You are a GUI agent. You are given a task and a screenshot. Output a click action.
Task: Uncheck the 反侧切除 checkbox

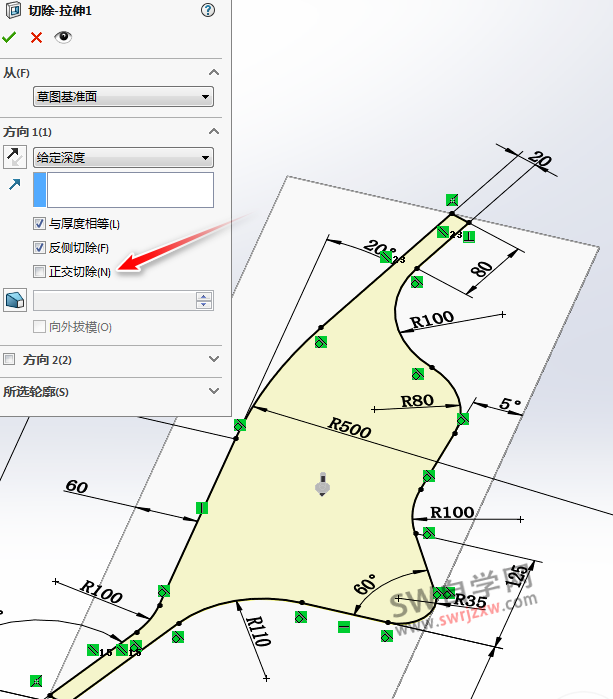(x=40, y=248)
